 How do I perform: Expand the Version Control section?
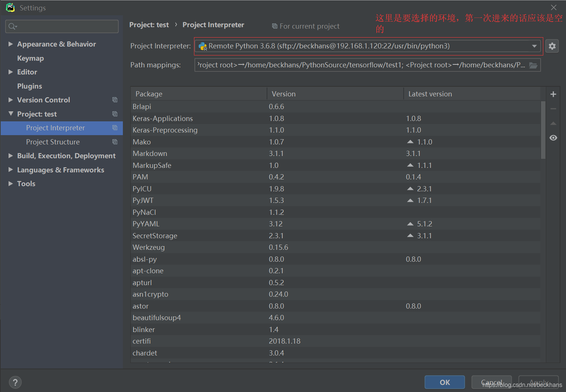tap(11, 100)
